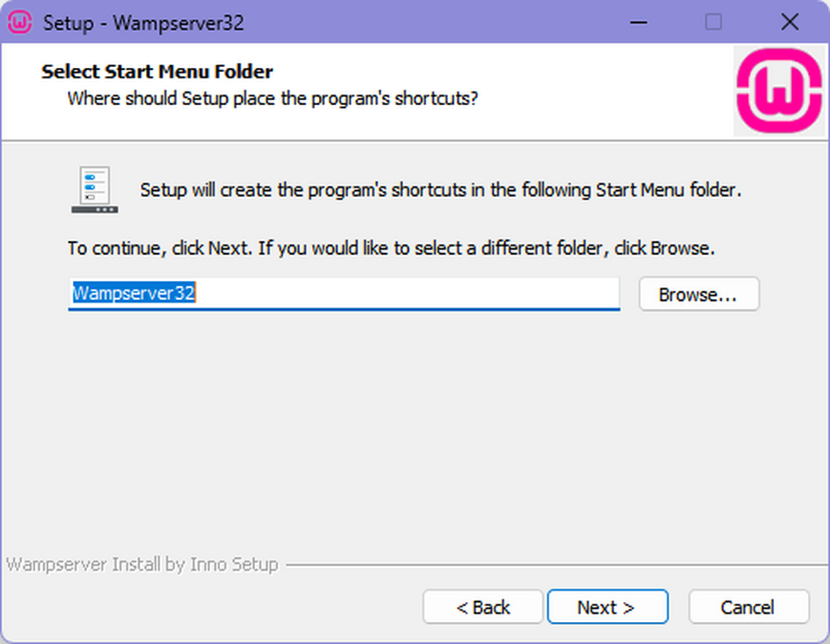
Task: Close the Wampserver32 Setup window
Action: pyautogui.click(x=789, y=22)
